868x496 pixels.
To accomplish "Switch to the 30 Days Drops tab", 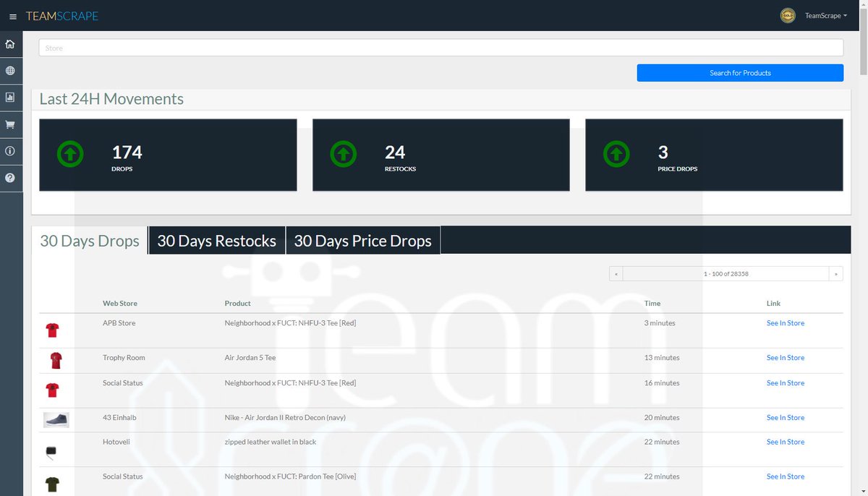I will (90, 241).
